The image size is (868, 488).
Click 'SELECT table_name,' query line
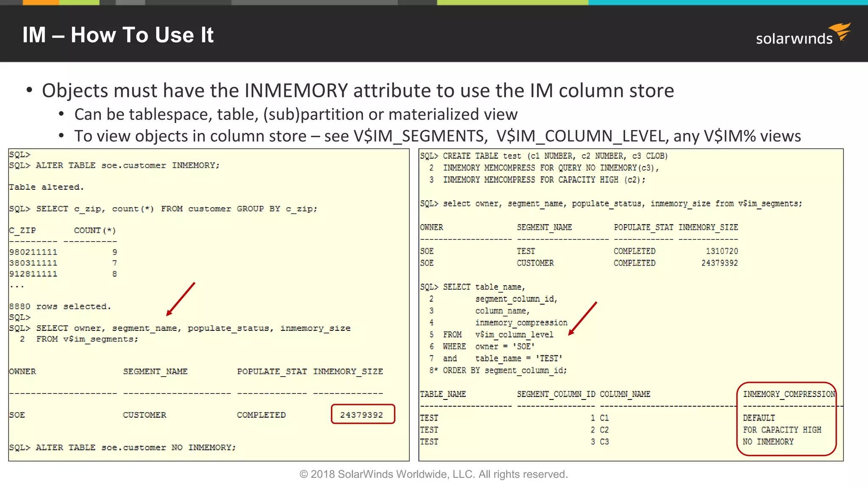pyautogui.click(x=484, y=287)
